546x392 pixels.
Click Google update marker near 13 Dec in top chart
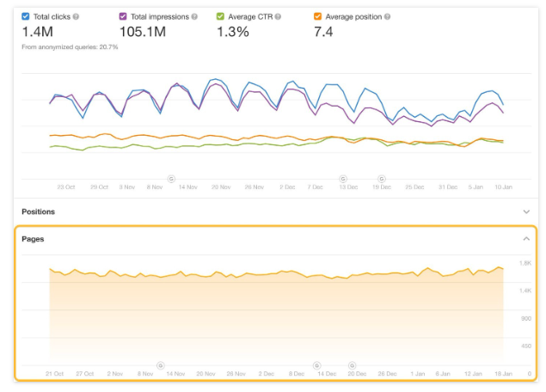(345, 178)
